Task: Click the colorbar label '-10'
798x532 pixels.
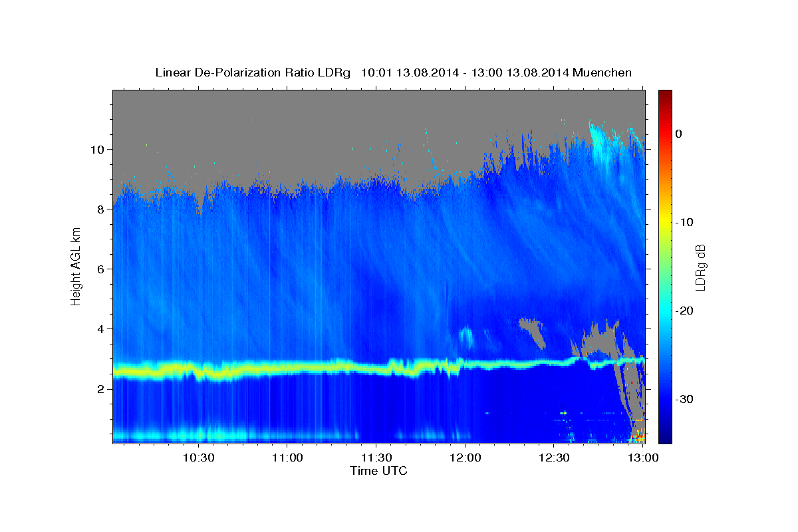Action: [x=684, y=222]
